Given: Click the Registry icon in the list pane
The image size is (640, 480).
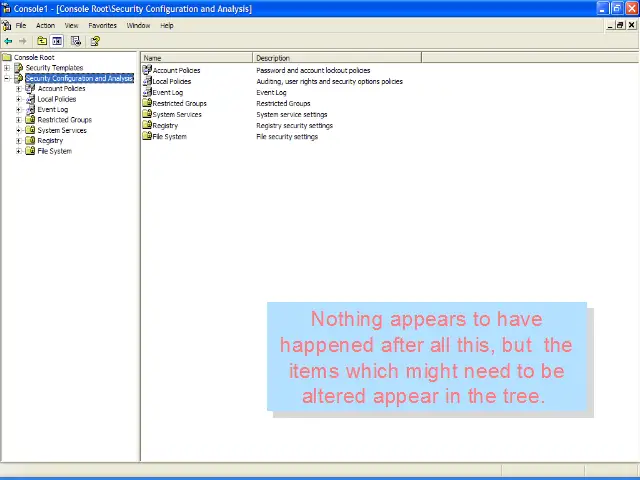Looking at the screenshot, I should (x=147, y=125).
